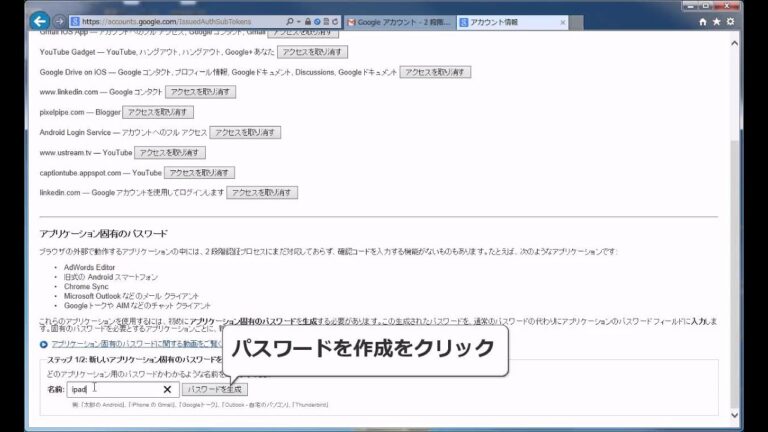The width and height of the screenshot is (768, 432).
Task: Click the パスワードを生成 button
Action: click(215, 389)
